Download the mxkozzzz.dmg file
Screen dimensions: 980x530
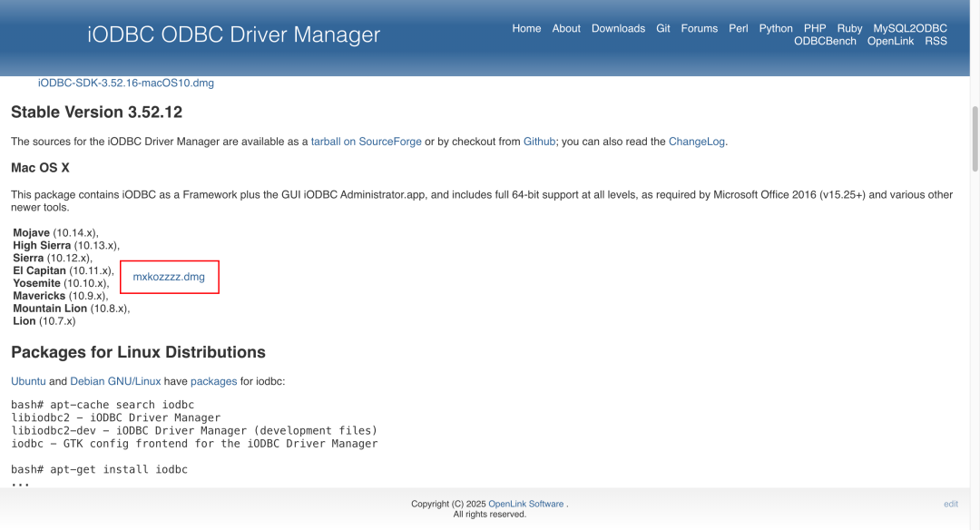(x=169, y=276)
